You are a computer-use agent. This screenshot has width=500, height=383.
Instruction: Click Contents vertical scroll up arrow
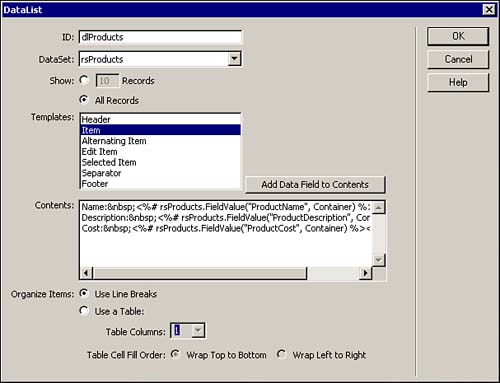pos(378,207)
